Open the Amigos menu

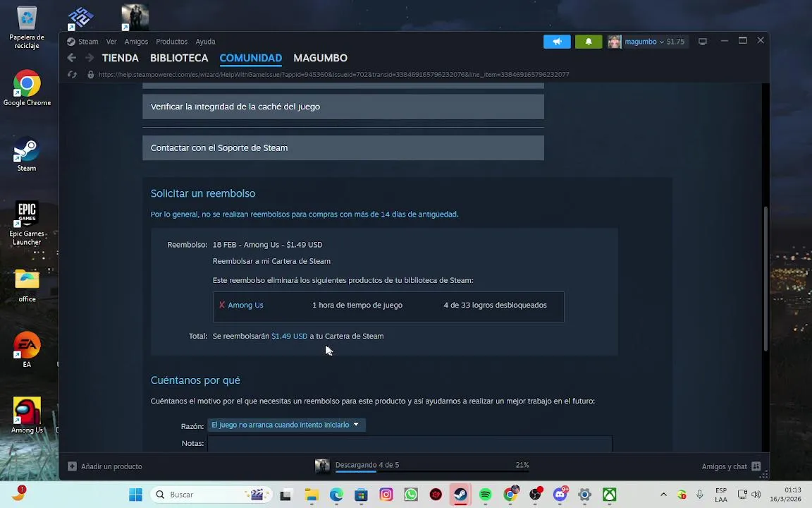coord(136,42)
